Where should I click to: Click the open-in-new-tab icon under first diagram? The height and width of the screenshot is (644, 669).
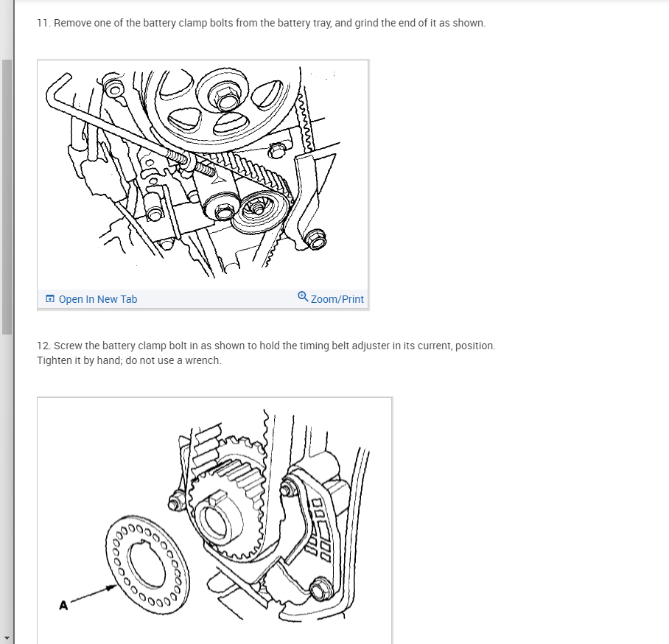(50, 298)
